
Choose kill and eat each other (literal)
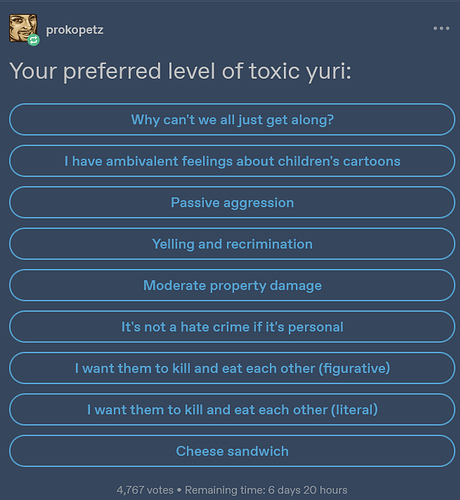232,409
